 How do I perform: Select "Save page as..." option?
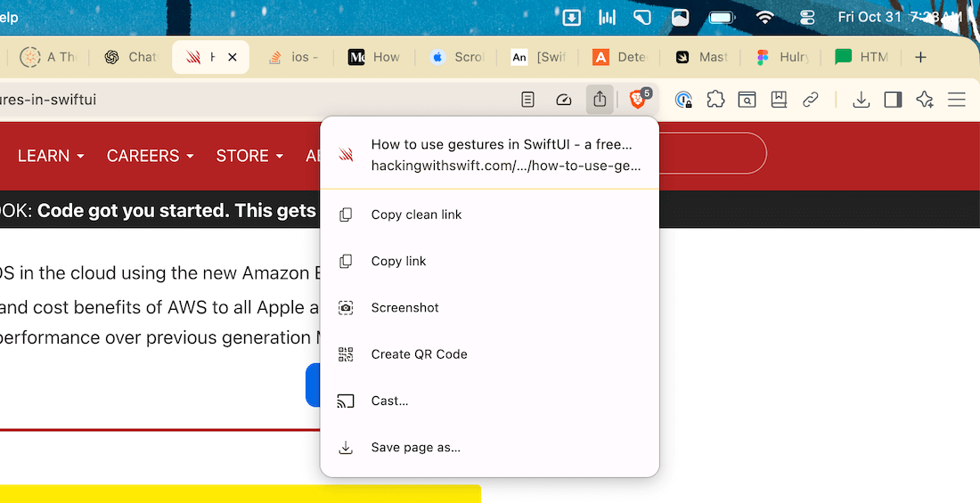click(x=415, y=447)
